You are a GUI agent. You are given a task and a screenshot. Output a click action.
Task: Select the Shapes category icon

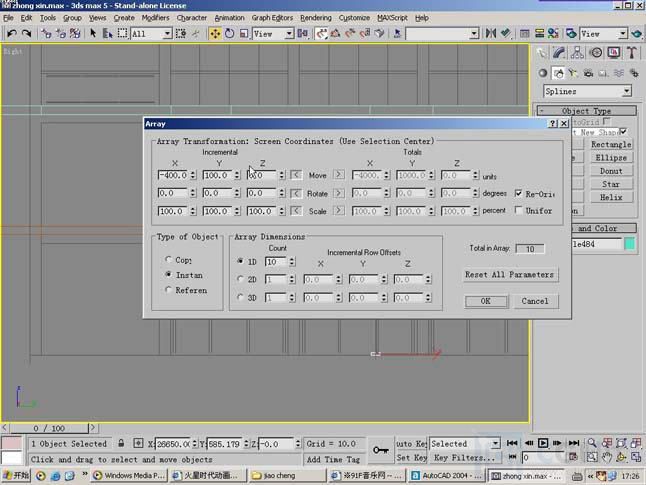click(559, 73)
